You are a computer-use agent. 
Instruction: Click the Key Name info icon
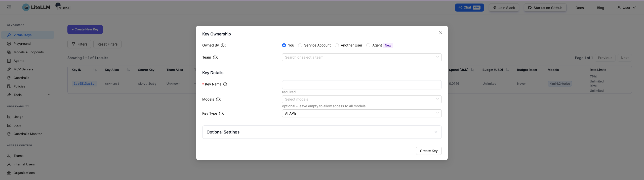coord(225,84)
